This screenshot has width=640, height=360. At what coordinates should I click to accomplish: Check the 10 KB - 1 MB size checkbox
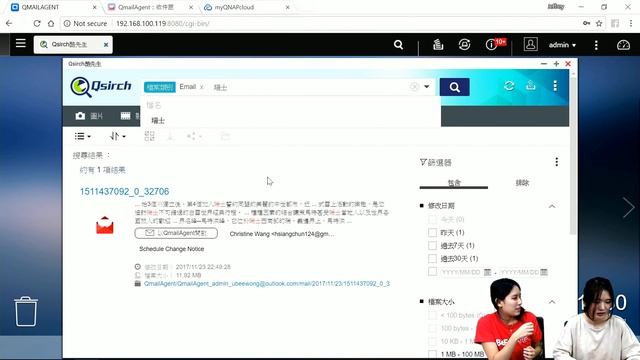click(432, 341)
